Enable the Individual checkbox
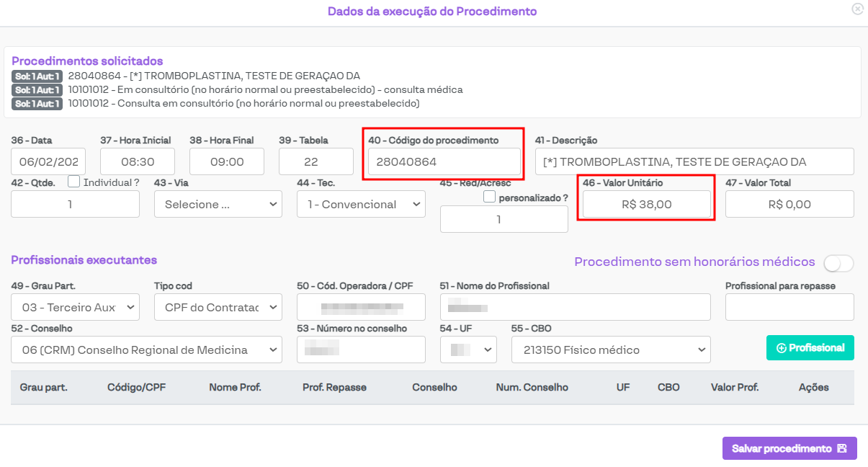 [73, 182]
